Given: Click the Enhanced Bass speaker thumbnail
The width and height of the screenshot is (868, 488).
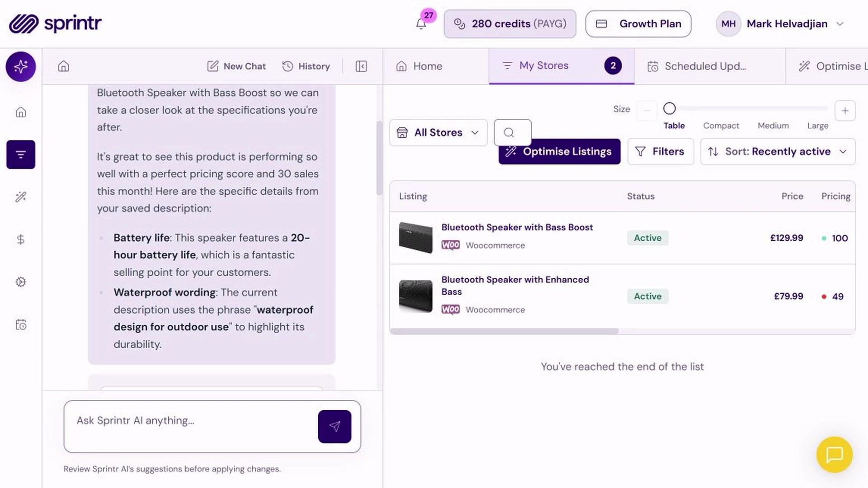Looking at the screenshot, I should pos(415,296).
